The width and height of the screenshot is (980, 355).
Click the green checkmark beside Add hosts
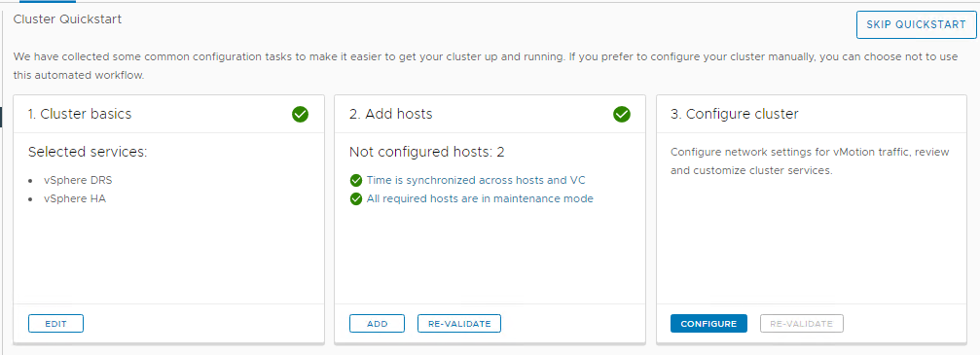pos(621,115)
